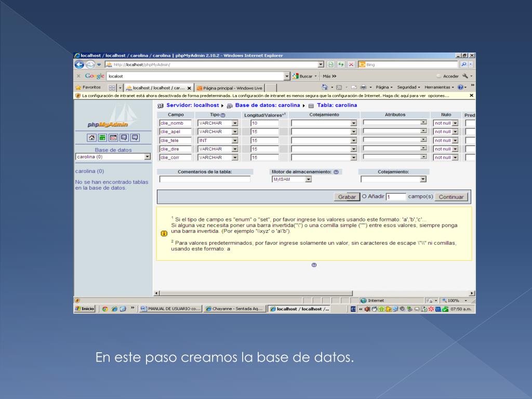This screenshot has height=399, width=532.
Task: Open Base de datos: carolina breadcrumb link
Action: (268, 105)
